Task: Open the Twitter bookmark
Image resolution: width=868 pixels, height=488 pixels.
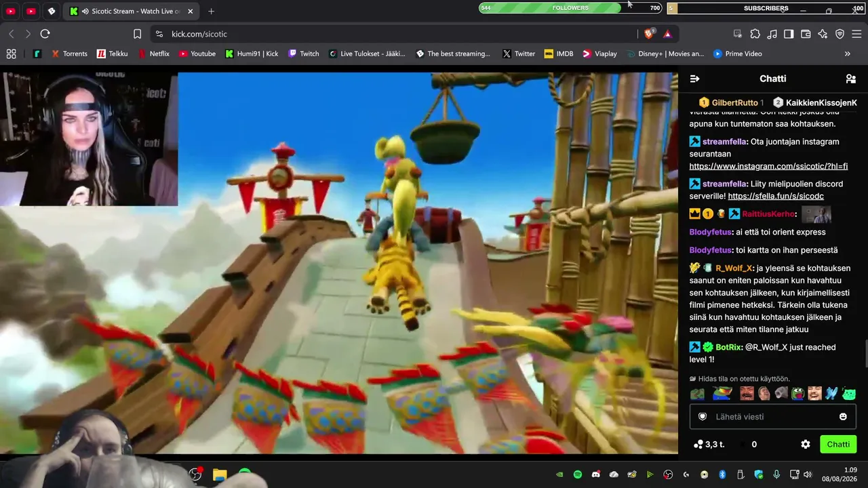Action: coord(517,54)
